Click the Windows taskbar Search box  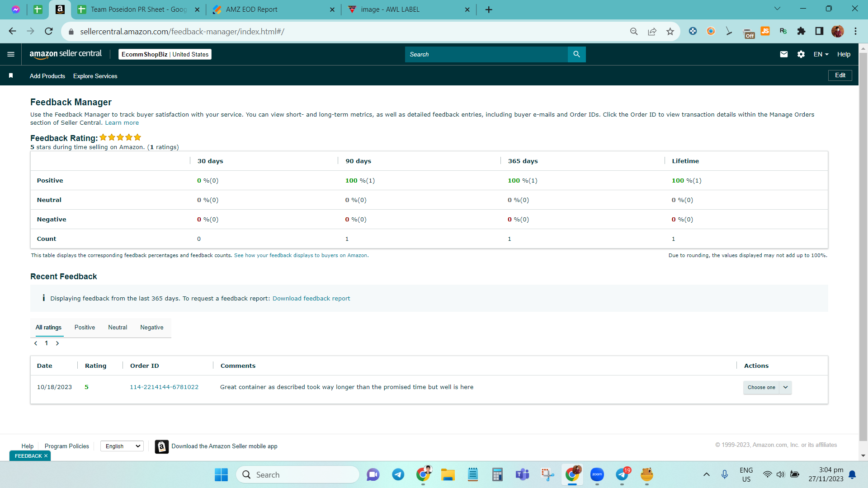click(297, 474)
